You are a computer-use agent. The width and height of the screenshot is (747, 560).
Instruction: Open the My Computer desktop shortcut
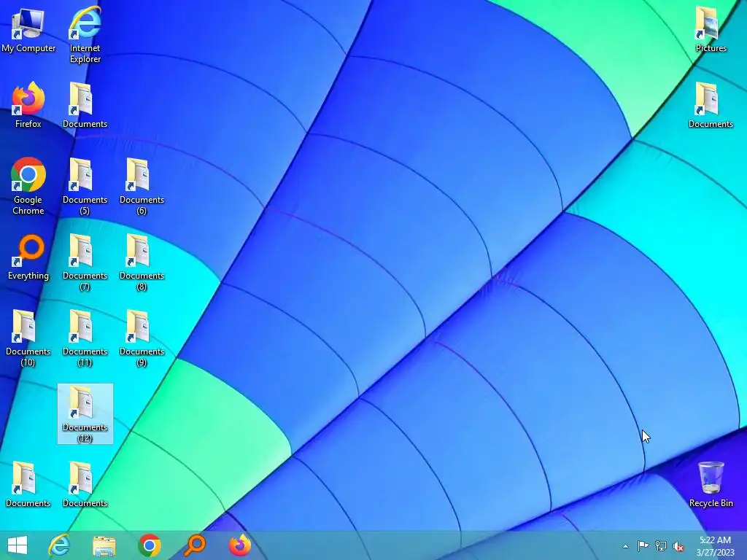[28, 31]
